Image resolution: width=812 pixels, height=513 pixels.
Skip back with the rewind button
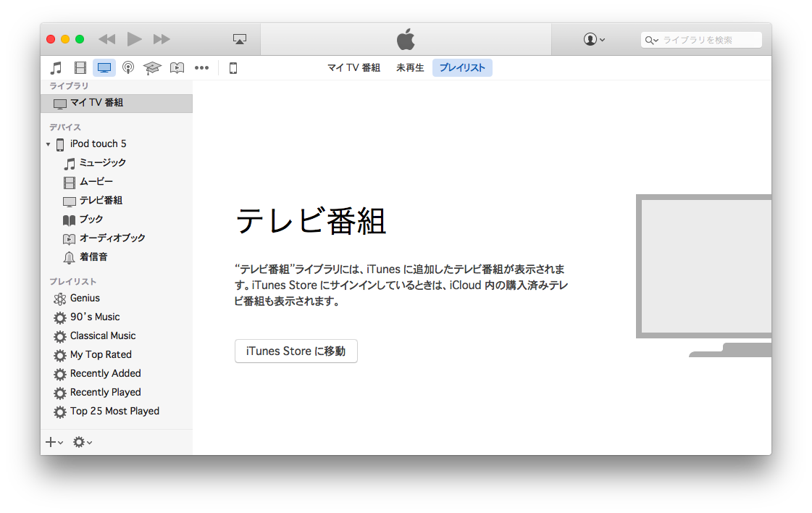tap(106, 39)
